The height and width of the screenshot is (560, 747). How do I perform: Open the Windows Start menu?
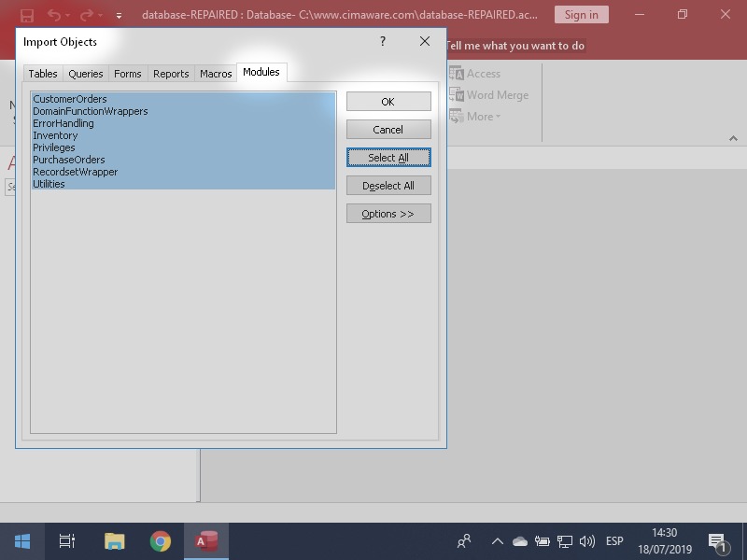tap(22, 541)
